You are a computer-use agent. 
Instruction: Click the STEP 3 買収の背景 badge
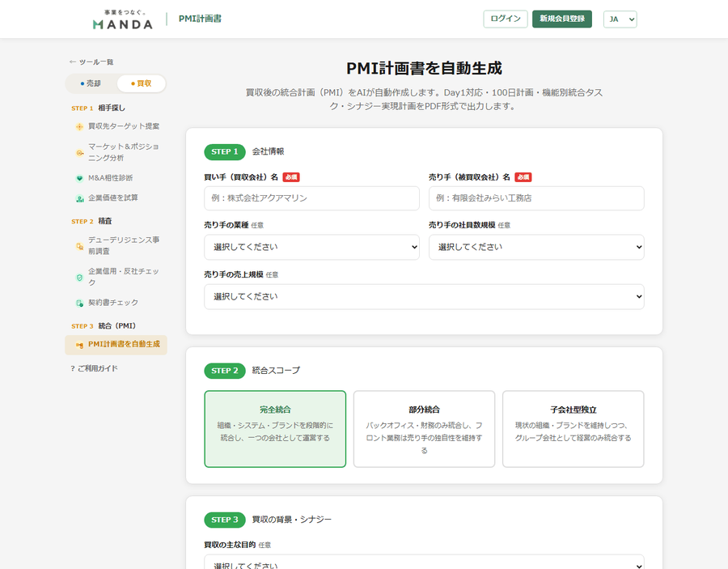pos(225,520)
